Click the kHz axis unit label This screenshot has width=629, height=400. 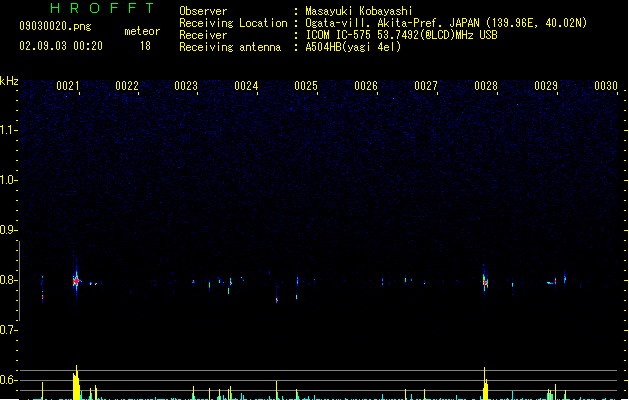[9, 81]
